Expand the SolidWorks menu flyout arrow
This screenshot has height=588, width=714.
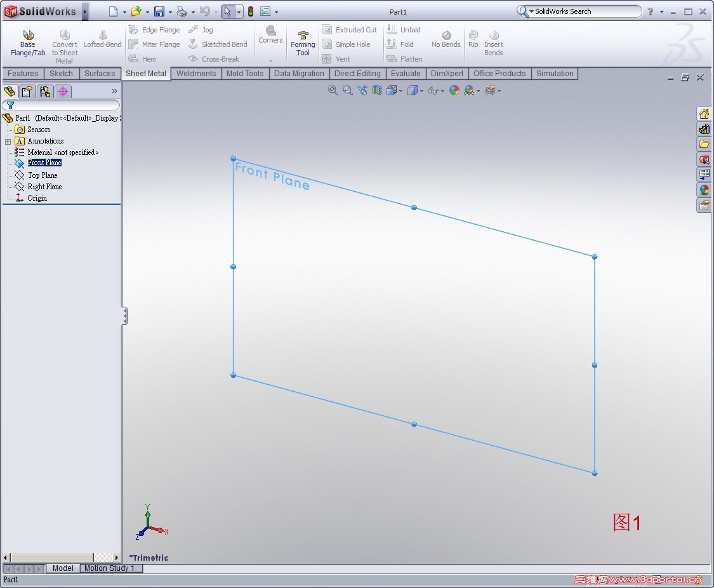pos(84,12)
